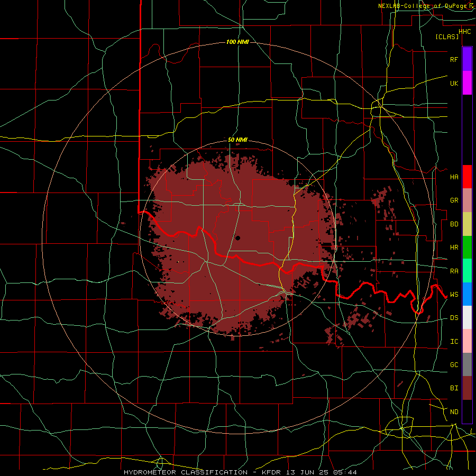Click the RA legend label

coord(454,271)
